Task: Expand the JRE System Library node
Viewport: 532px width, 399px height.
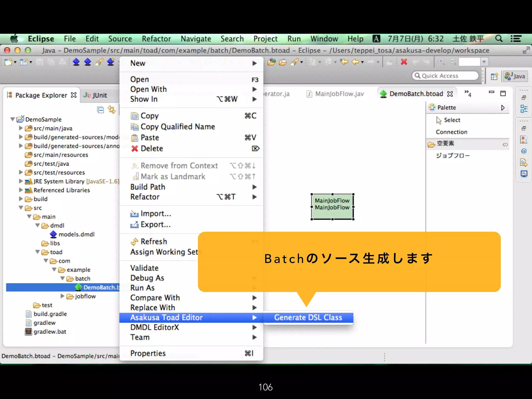Action: [21, 181]
